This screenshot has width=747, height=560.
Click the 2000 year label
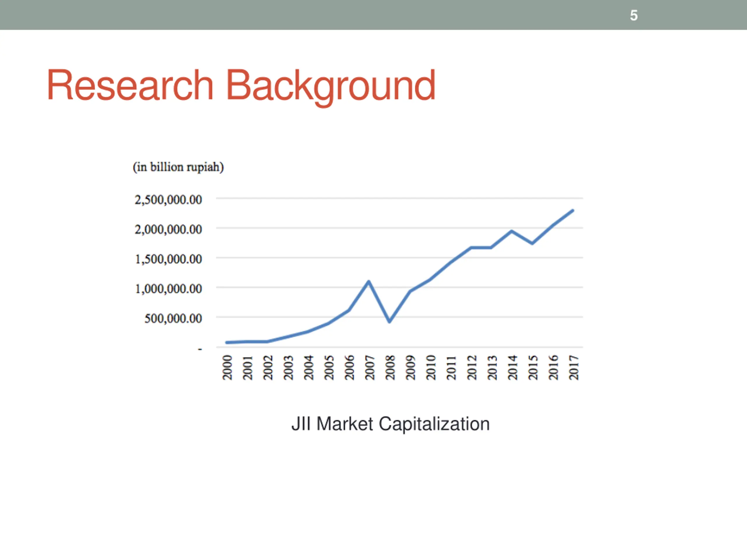227,367
